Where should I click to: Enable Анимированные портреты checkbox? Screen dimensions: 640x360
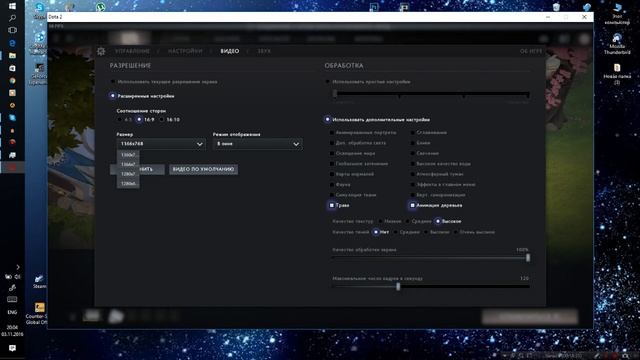tap(332, 133)
